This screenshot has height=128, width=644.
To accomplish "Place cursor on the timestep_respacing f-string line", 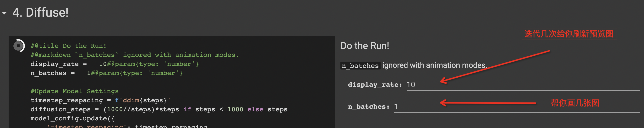I will pyautogui.click(x=100, y=100).
